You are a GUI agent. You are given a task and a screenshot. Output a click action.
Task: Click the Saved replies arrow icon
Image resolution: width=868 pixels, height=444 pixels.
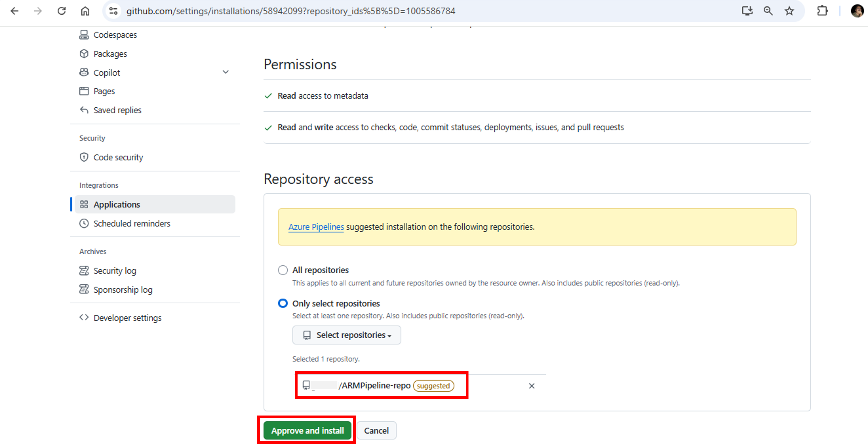(x=85, y=110)
